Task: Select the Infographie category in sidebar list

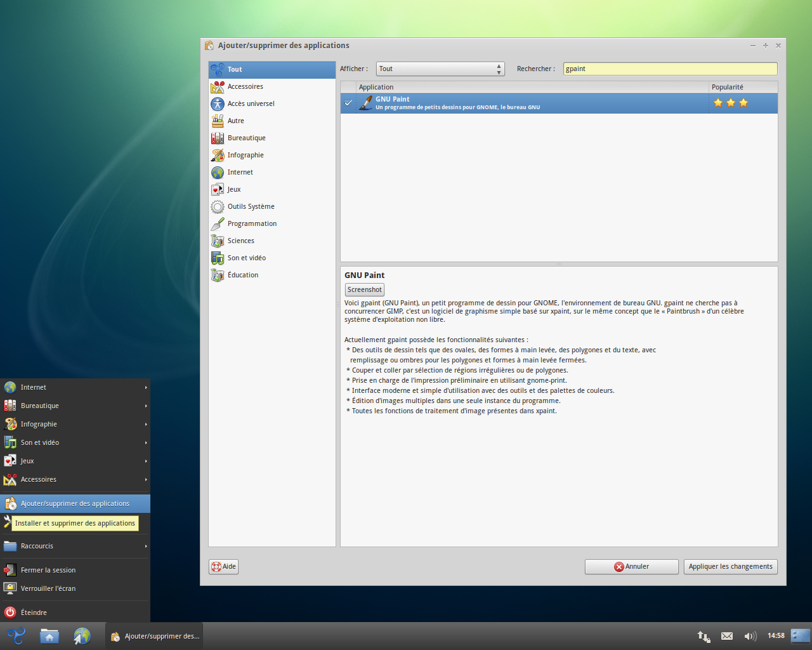Action: (x=246, y=156)
